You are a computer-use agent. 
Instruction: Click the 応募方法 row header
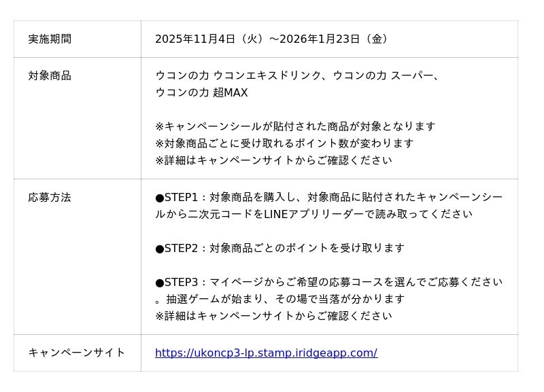point(50,198)
